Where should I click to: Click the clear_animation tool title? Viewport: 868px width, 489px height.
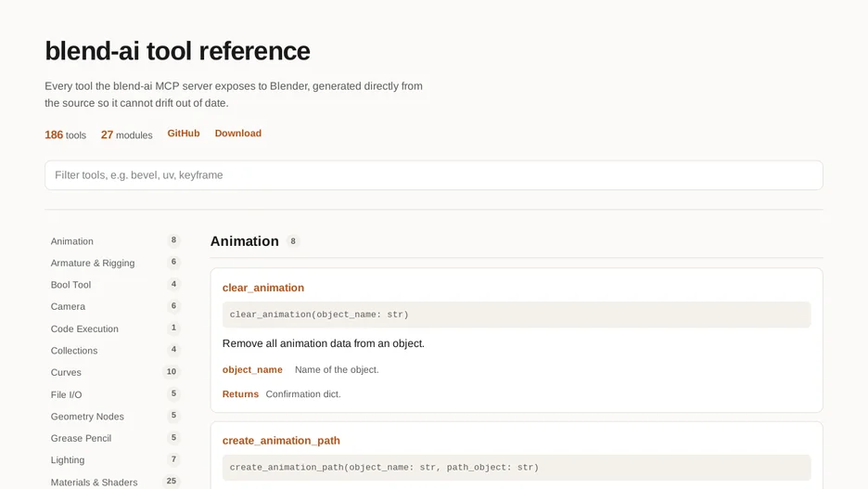coord(263,288)
